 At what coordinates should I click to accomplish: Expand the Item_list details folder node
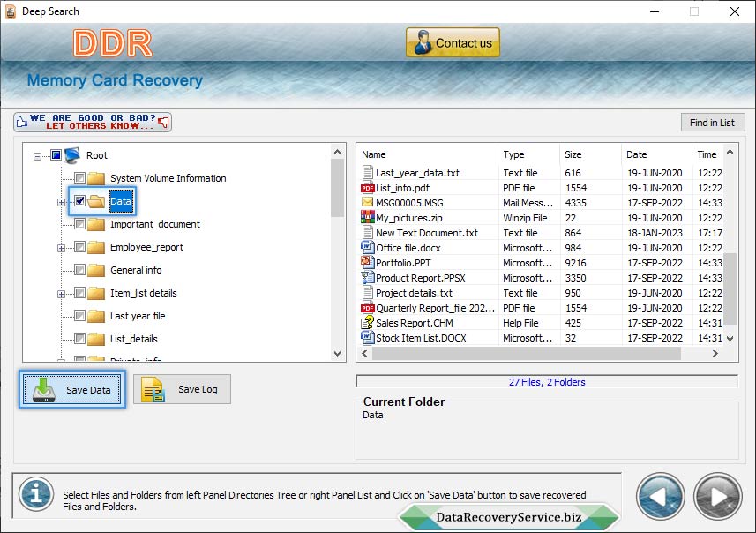coord(61,294)
